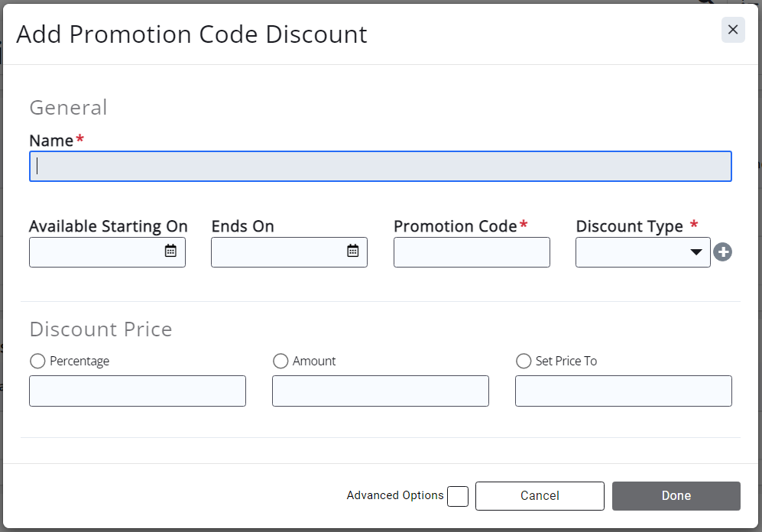Open the Available Starting On calendar picker
Image resolution: width=762 pixels, height=532 pixels.
point(170,251)
